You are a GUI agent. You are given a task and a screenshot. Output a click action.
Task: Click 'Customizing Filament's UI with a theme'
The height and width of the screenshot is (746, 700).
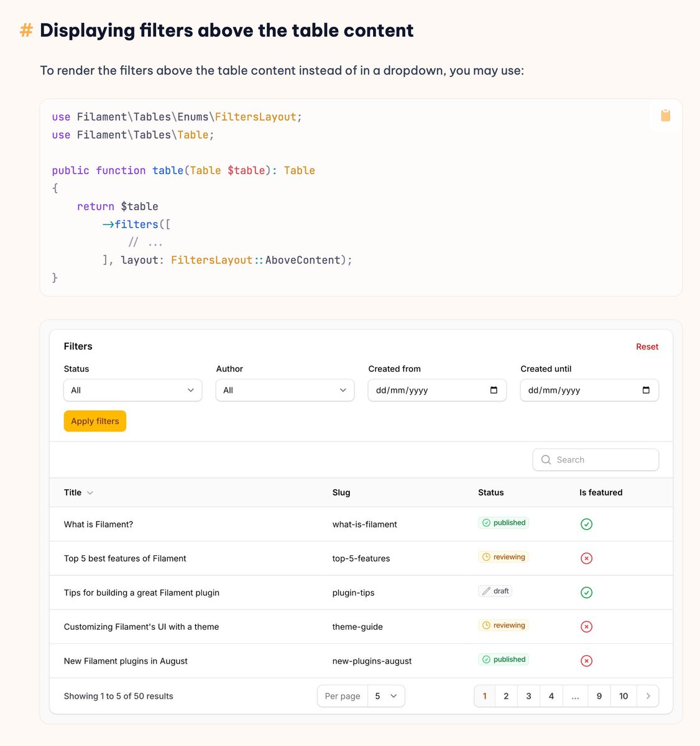click(x=141, y=627)
